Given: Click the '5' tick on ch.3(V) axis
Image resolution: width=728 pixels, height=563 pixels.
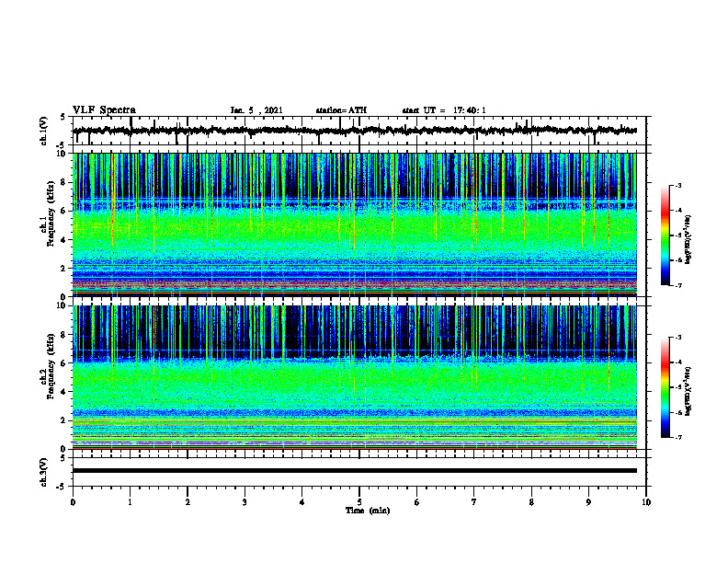Looking at the screenshot, I should tap(63, 458).
